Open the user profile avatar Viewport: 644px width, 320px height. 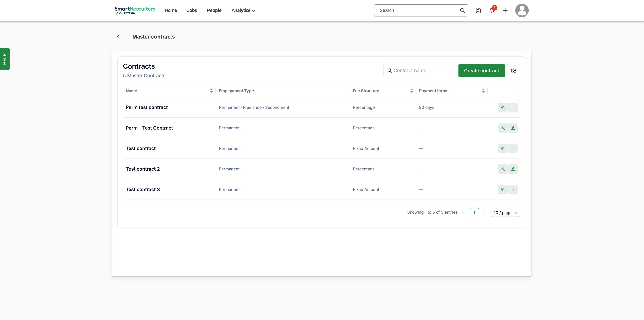click(522, 10)
